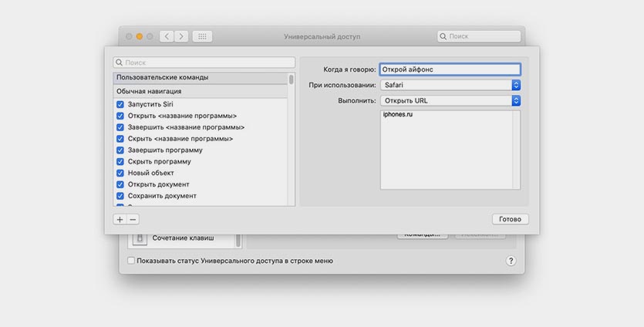Click the commands search field
644x327 pixels.
tap(204, 62)
